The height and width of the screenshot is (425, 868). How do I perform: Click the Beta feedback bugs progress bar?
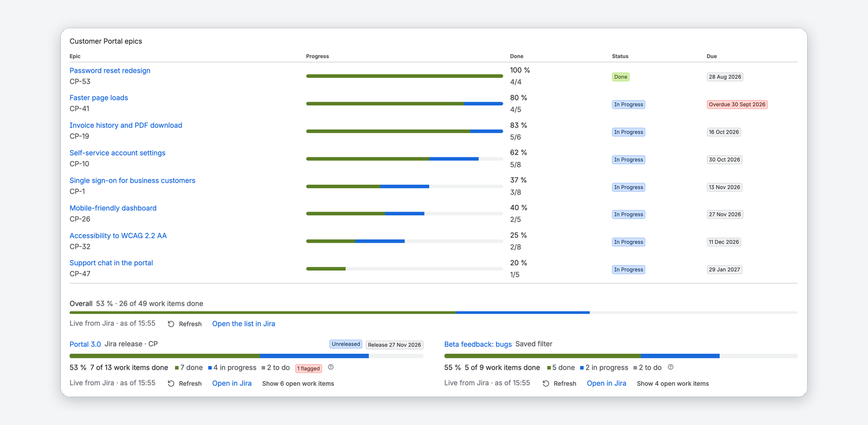pos(621,356)
